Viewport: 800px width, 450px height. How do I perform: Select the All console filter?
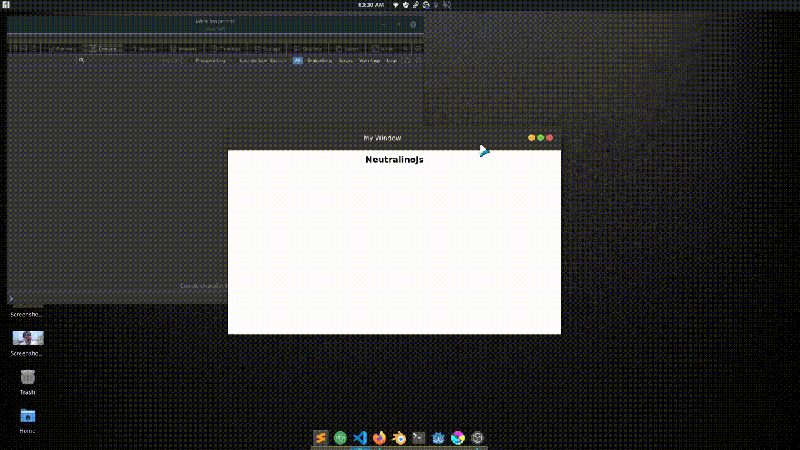coord(297,60)
